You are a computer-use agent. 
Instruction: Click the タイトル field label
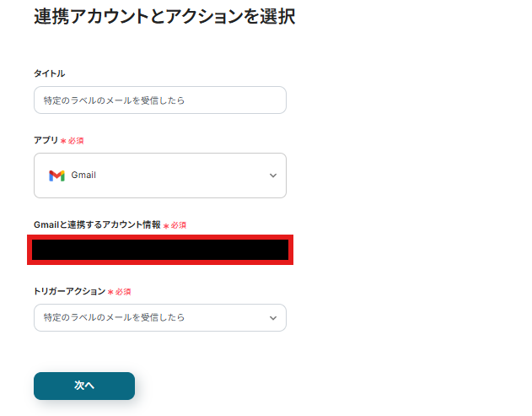click(x=49, y=74)
